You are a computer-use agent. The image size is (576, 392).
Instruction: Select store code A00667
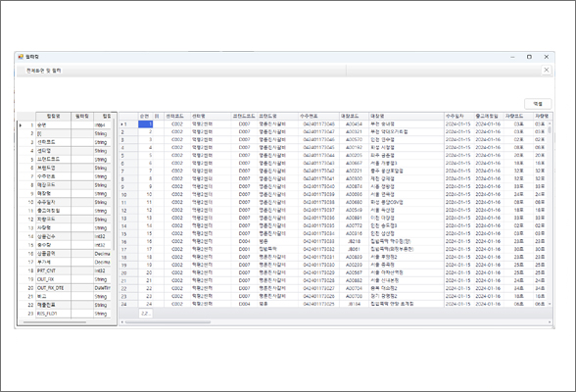click(354, 163)
